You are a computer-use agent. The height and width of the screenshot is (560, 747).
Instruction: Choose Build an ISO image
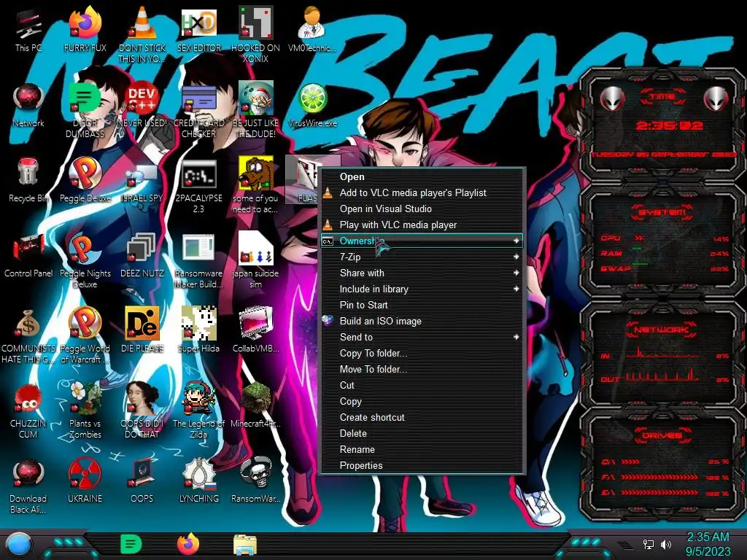422,321
